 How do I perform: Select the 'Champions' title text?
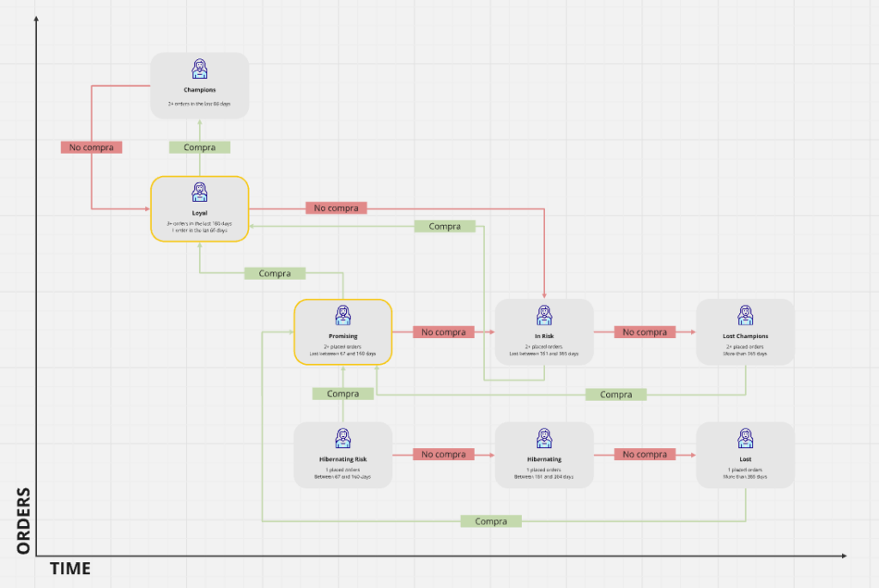[199, 89]
